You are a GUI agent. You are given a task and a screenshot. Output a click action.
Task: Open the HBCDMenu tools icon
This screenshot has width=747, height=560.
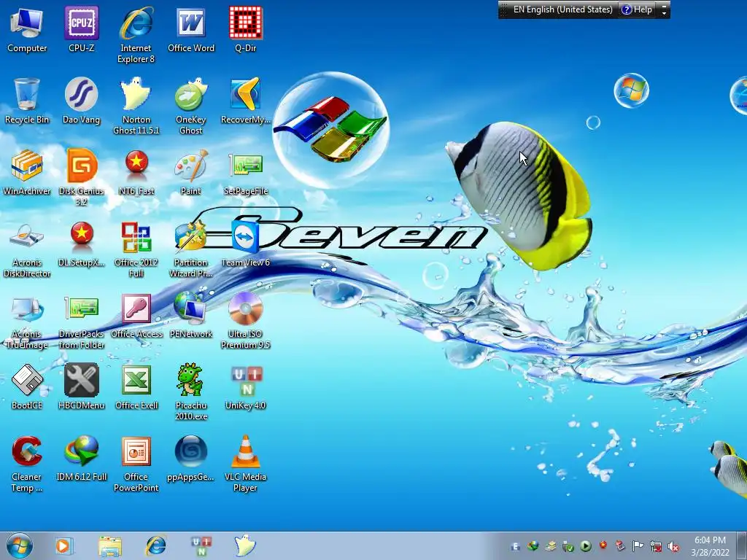tap(82, 386)
